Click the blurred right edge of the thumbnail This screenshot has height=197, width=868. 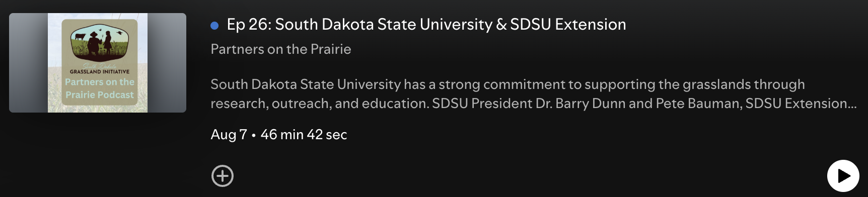tap(167, 63)
